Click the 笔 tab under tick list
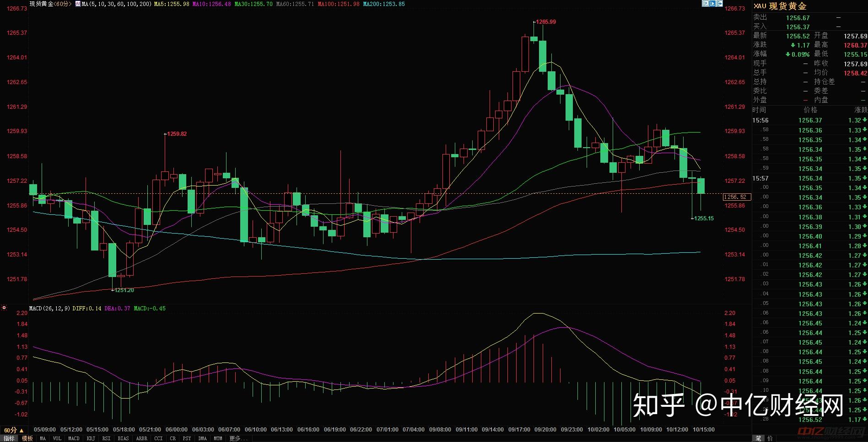Screen dimensions: 868x442 [x=758, y=438]
